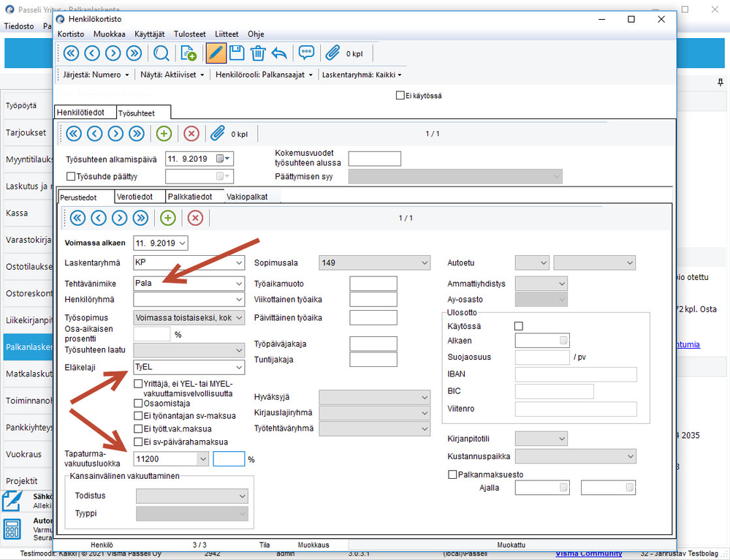Toggle the Palkanmaksuesto checkbox

coord(452,474)
